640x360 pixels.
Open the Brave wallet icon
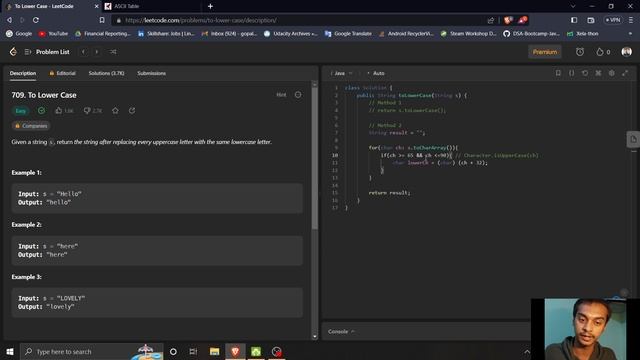pyautogui.click(x=591, y=20)
